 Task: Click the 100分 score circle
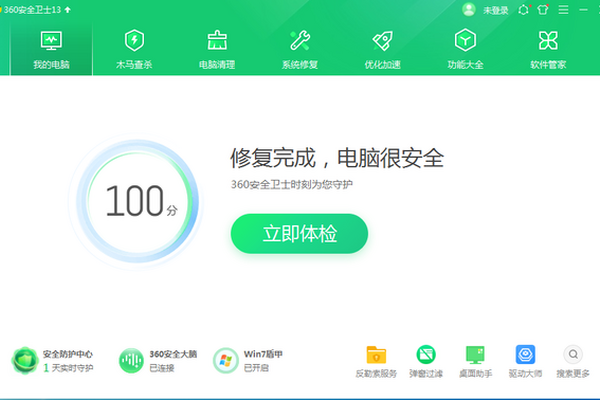[x=137, y=201]
